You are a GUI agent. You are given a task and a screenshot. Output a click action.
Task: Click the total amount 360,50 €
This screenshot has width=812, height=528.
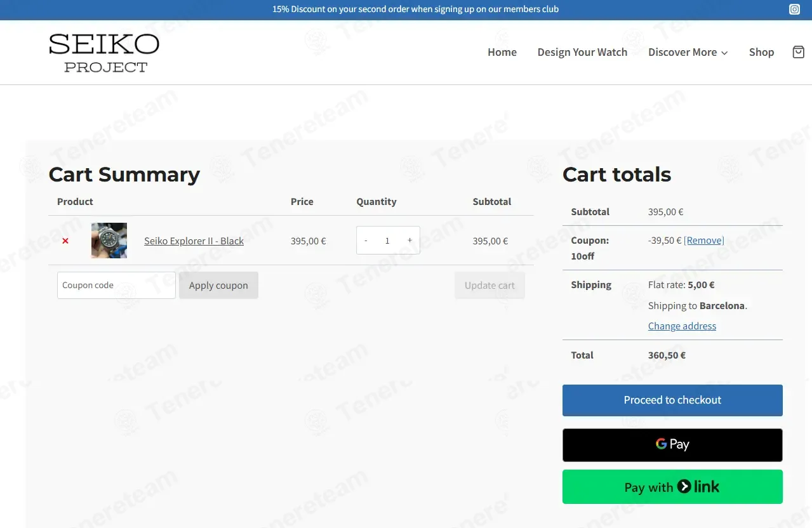[x=667, y=355]
